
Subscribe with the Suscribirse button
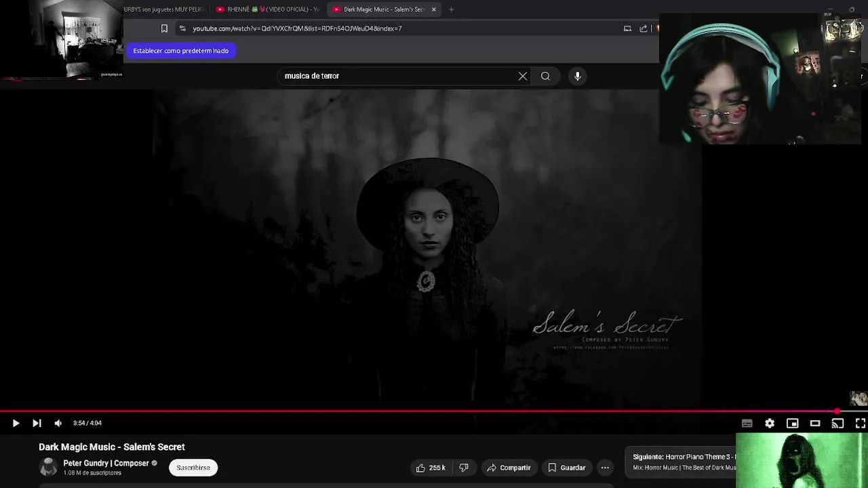click(193, 468)
